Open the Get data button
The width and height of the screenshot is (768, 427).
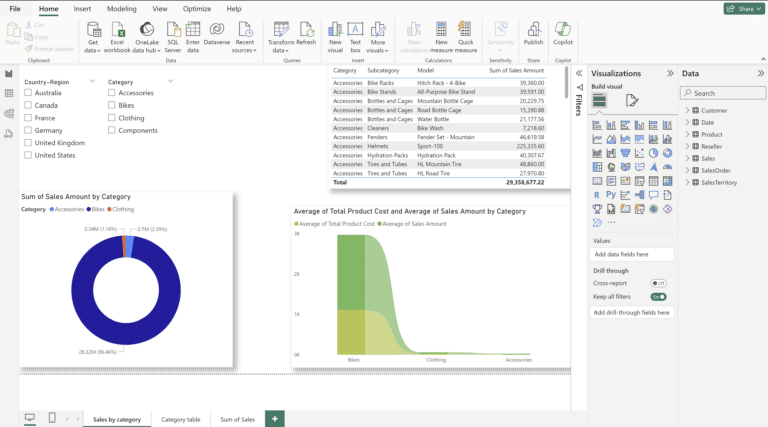pyautogui.click(x=93, y=37)
